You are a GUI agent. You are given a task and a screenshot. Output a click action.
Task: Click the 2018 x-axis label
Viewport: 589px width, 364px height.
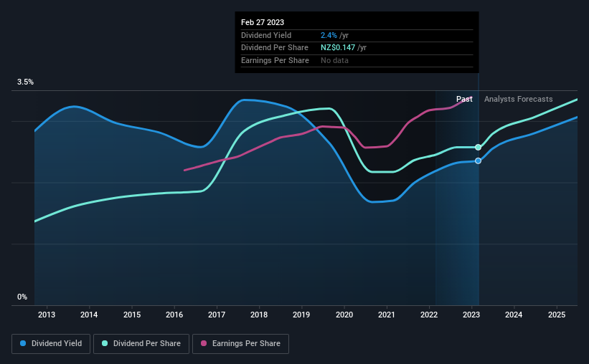pyautogui.click(x=259, y=315)
